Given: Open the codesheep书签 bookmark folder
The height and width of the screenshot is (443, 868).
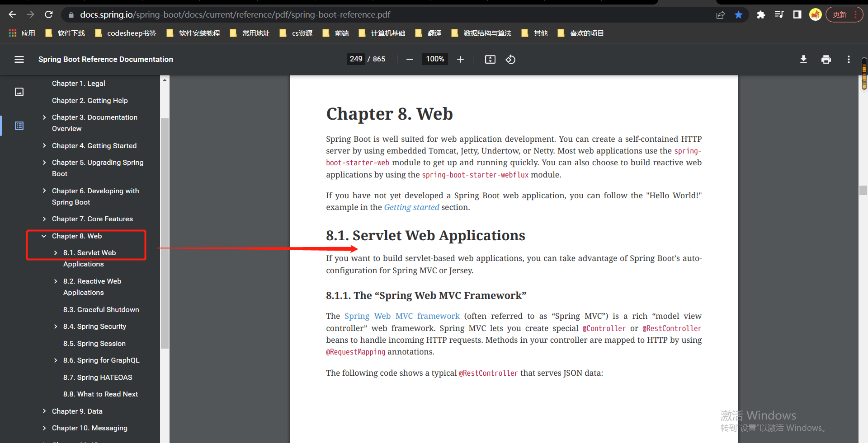Looking at the screenshot, I should pos(126,33).
